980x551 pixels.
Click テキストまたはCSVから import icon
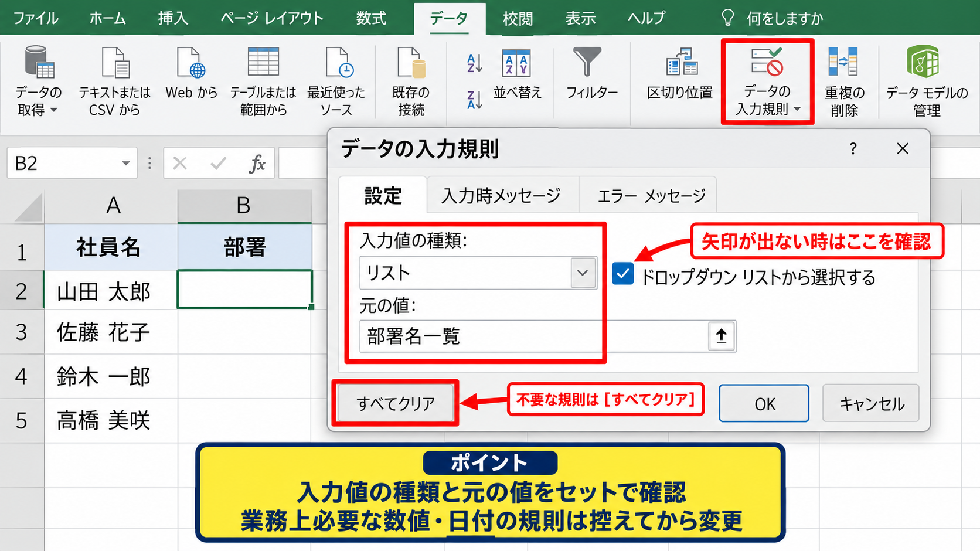(x=115, y=63)
